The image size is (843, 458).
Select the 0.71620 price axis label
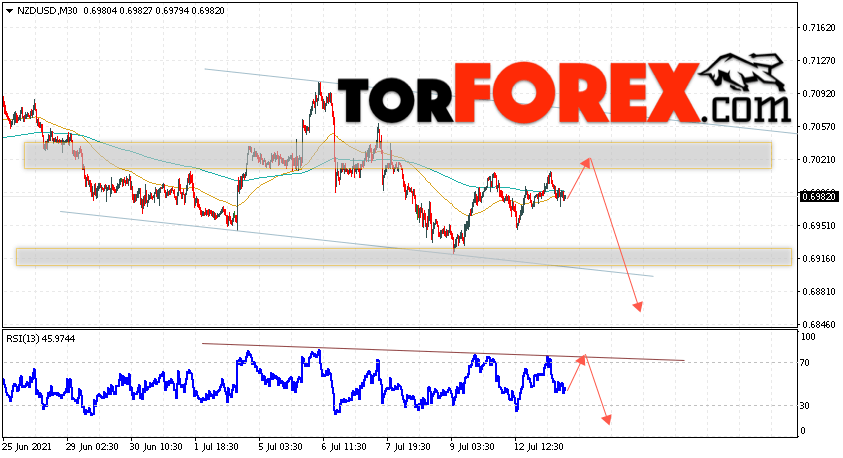819,27
